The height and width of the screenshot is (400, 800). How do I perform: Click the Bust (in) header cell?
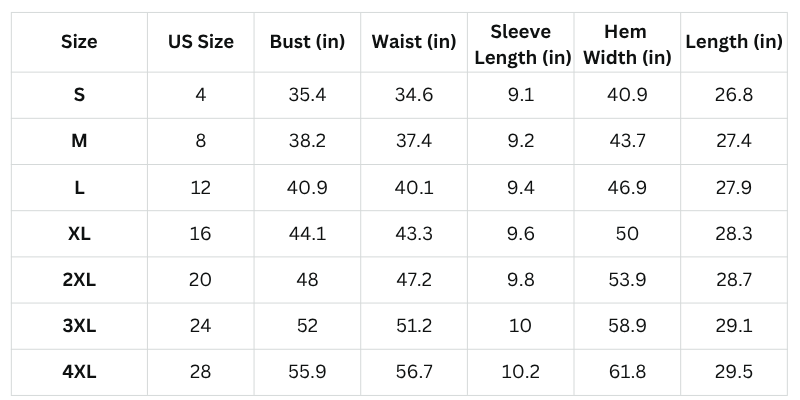pyautogui.click(x=307, y=42)
